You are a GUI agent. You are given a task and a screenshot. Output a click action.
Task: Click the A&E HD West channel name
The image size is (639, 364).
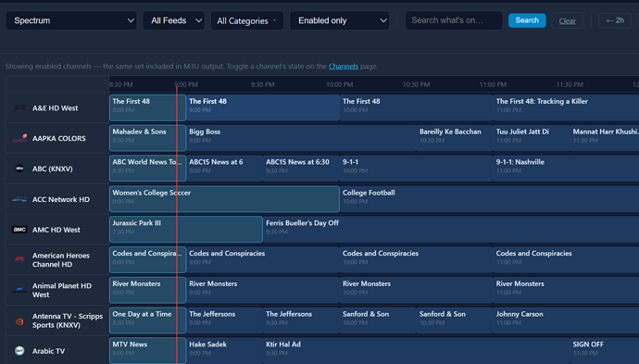point(55,108)
